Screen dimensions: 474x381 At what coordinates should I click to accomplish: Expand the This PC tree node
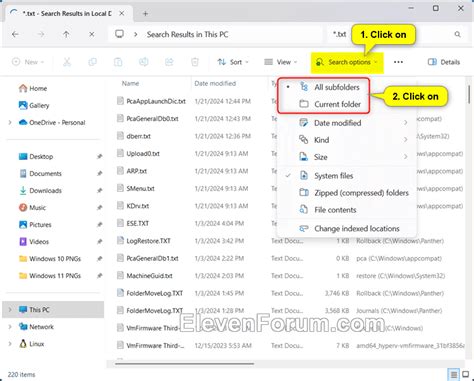[10, 310]
